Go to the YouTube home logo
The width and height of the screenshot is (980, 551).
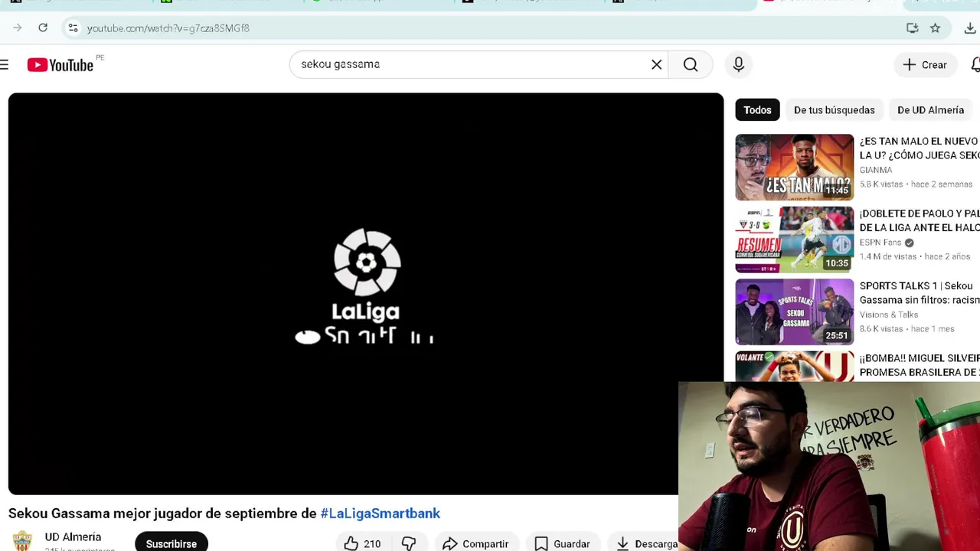pos(60,65)
